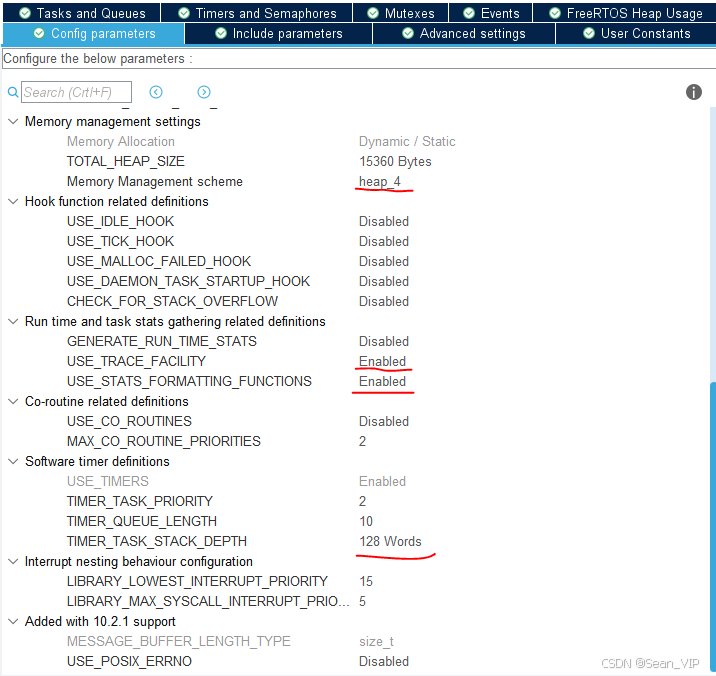The image size is (716, 676).
Task: Open the information icon
Action: point(694,92)
